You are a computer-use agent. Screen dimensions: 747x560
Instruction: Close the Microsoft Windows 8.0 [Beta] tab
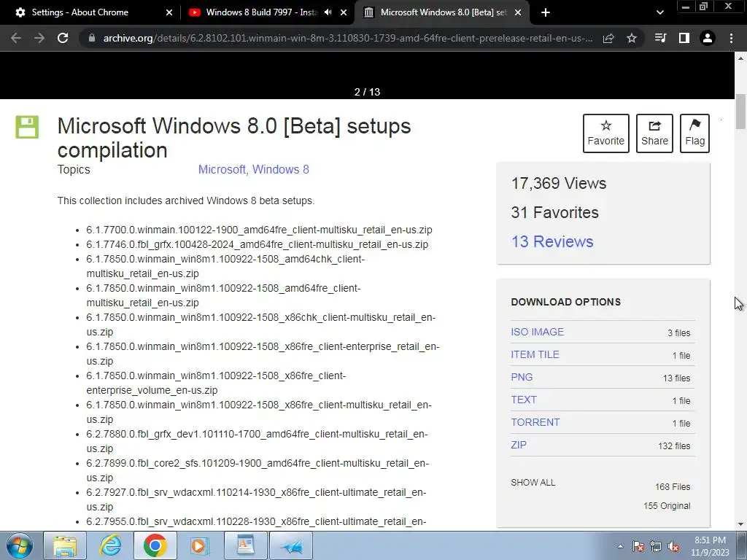tap(518, 12)
